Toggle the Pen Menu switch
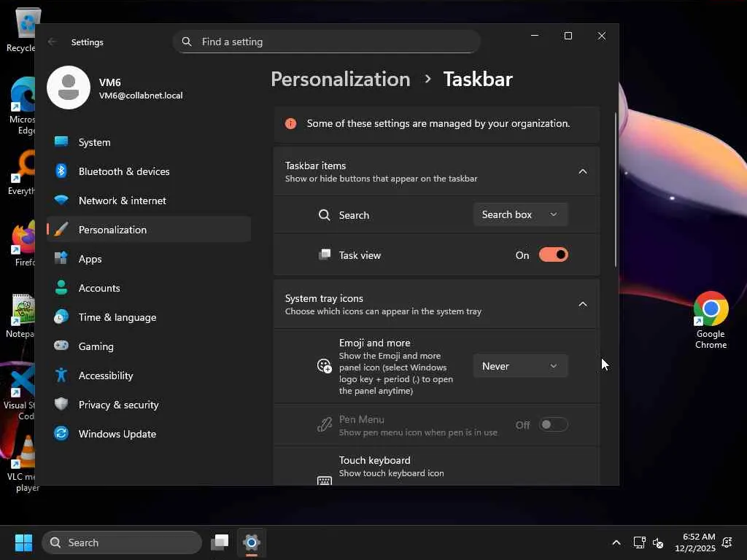This screenshot has width=747, height=560. click(x=553, y=424)
